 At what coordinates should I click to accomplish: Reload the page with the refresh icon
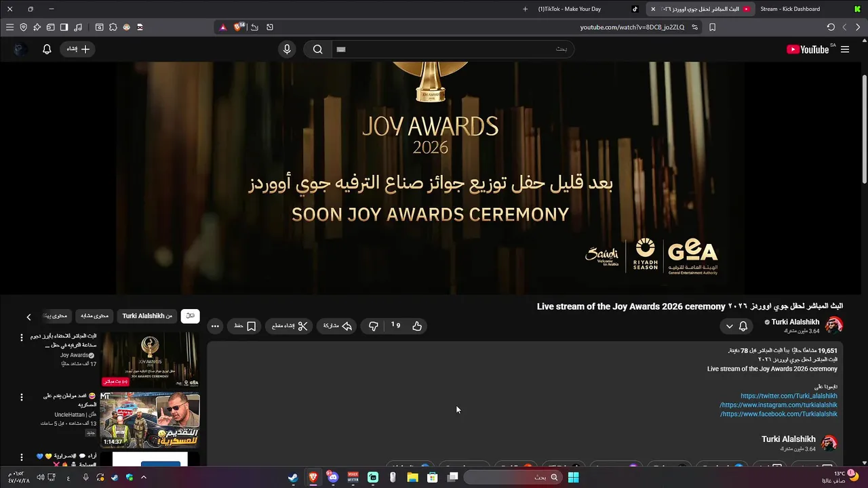coord(831,27)
